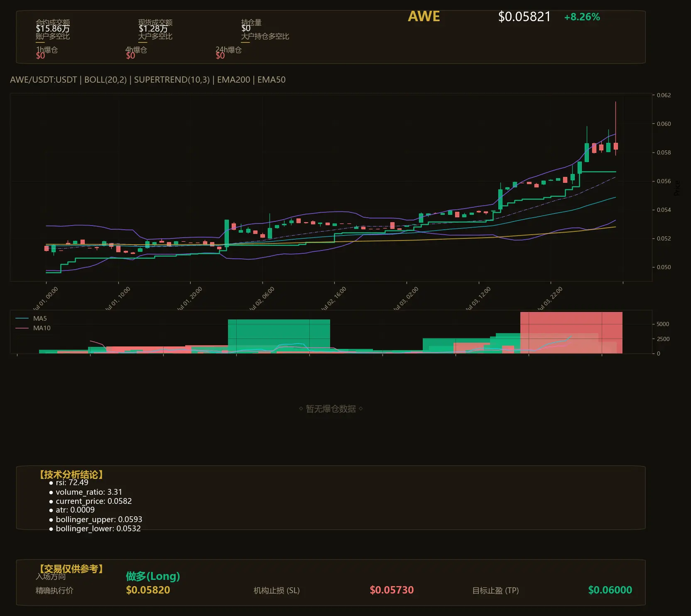Click the 做多(Long) entry direction
The height and width of the screenshot is (616, 691).
tap(153, 576)
